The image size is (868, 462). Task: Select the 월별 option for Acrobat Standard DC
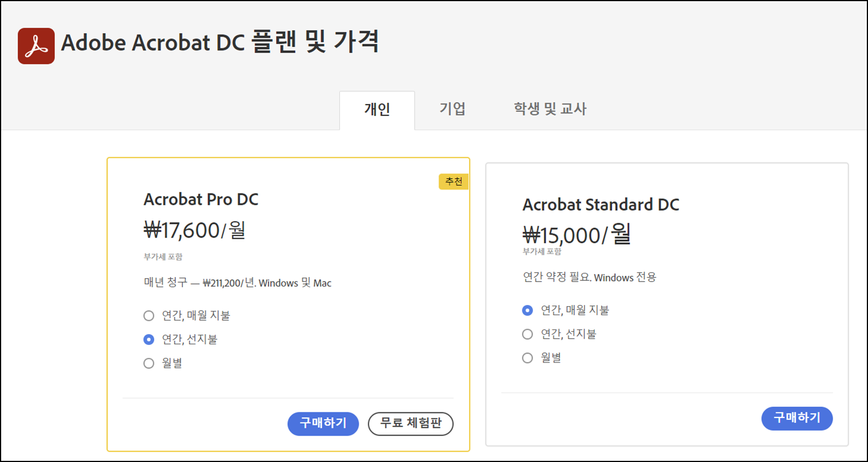coord(527,357)
